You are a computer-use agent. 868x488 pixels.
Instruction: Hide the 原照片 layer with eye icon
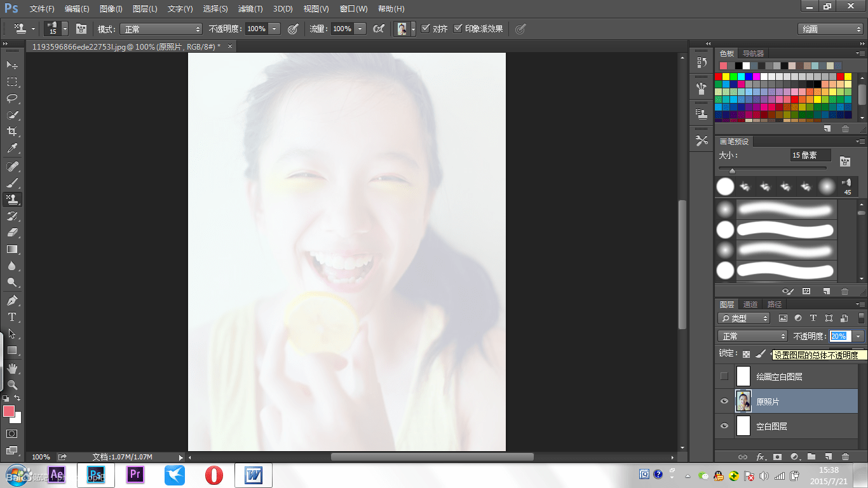pos(724,401)
